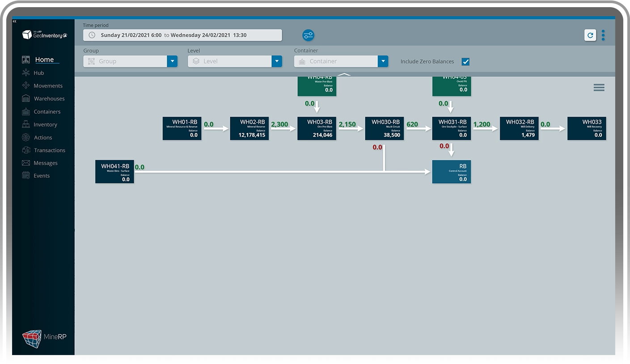Go to Transactions in the sidebar
The width and height of the screenshot is (630, 364).
pos(49,151)
